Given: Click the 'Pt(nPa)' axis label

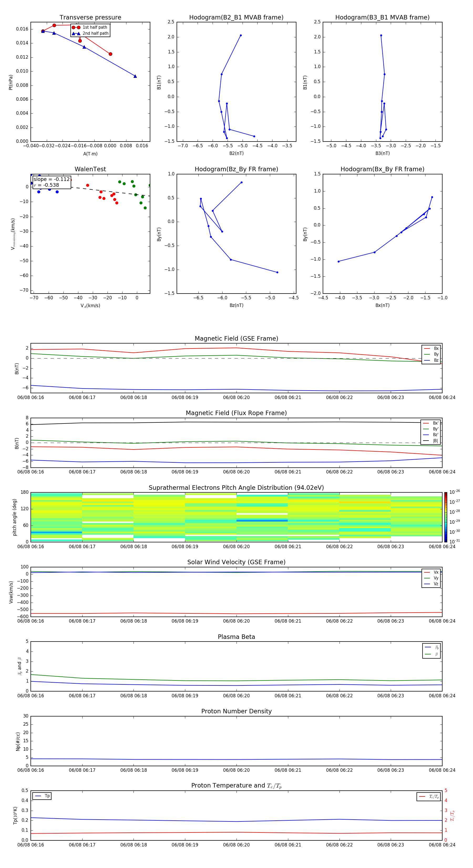Looking at the screenshot, I should (x=11, y=82).
